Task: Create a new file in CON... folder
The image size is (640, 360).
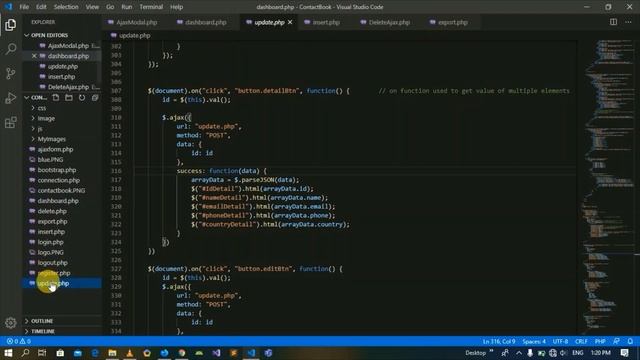Action: [56, 98]
